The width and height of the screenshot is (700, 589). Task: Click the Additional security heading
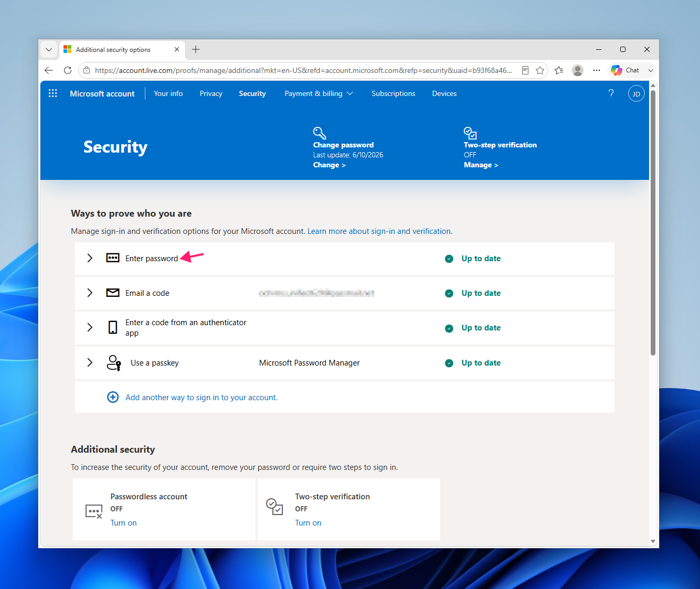(x=113, y=449)
